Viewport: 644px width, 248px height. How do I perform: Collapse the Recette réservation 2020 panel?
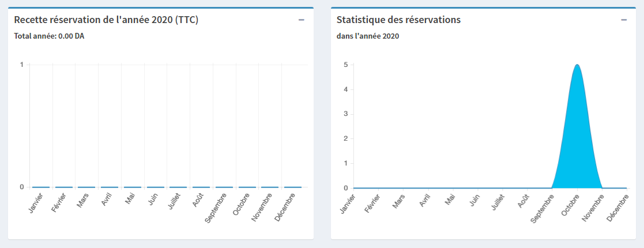click(301, 20)
